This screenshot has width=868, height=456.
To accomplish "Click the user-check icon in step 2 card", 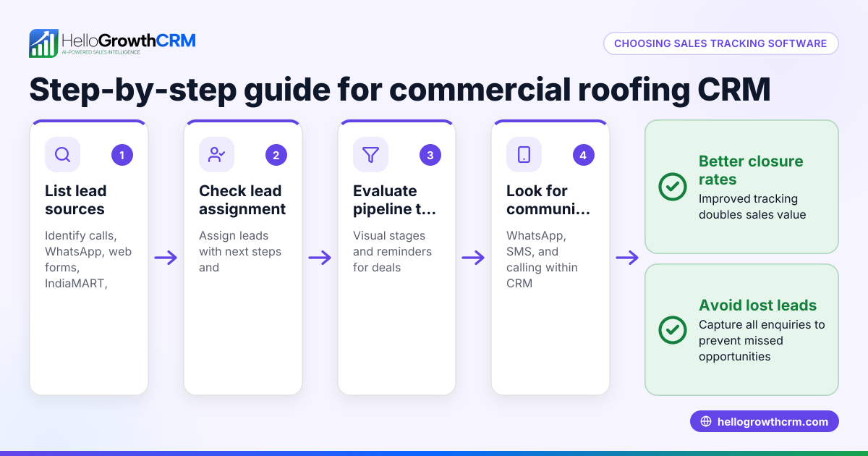I will (217, 155).
